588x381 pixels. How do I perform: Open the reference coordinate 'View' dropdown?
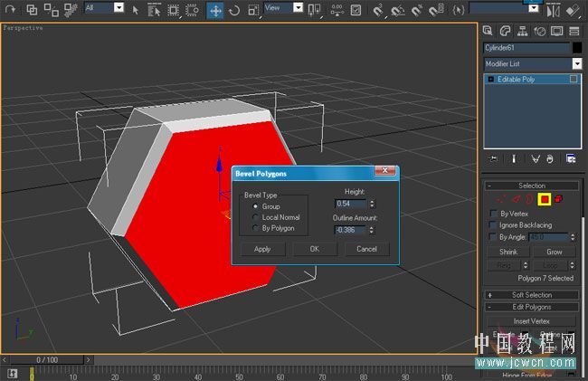(298, 7)
